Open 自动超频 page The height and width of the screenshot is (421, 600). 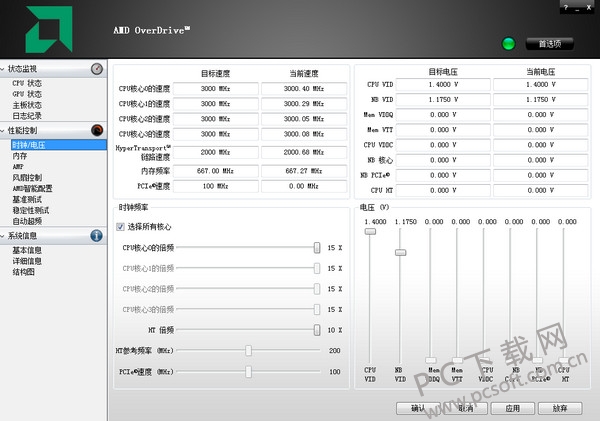[27, 221]
